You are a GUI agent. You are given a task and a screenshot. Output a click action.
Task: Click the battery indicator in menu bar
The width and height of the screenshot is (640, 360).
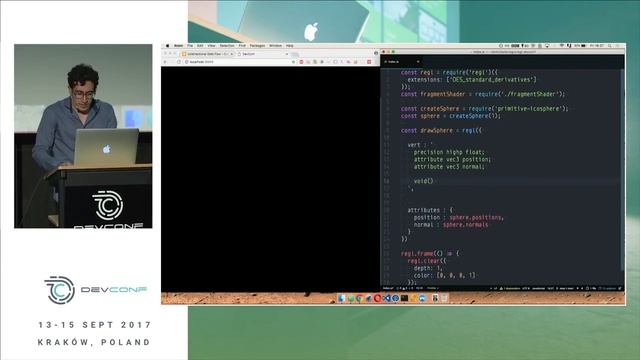[583, 46]
